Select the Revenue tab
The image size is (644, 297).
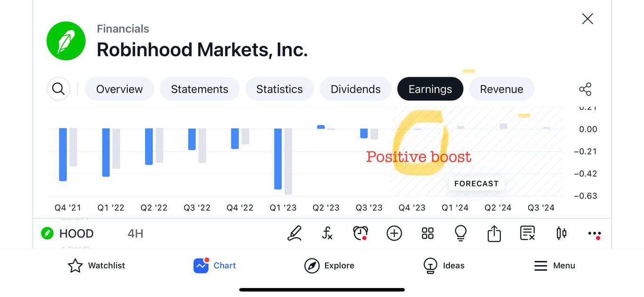click(x=501, y=89)
